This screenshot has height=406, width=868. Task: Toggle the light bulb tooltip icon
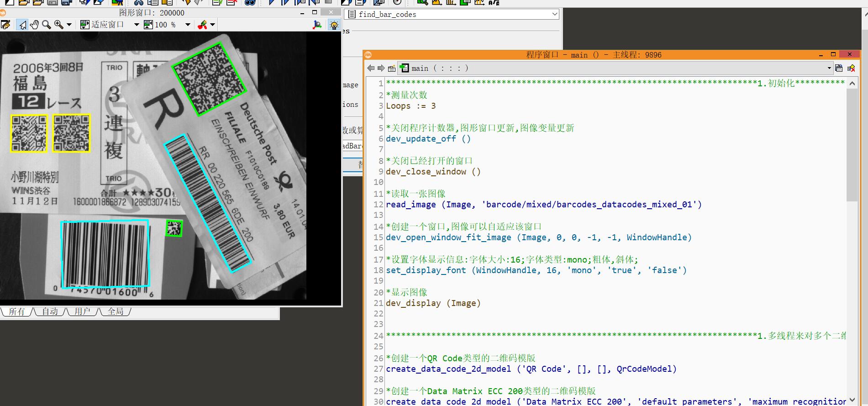[334, 25]
